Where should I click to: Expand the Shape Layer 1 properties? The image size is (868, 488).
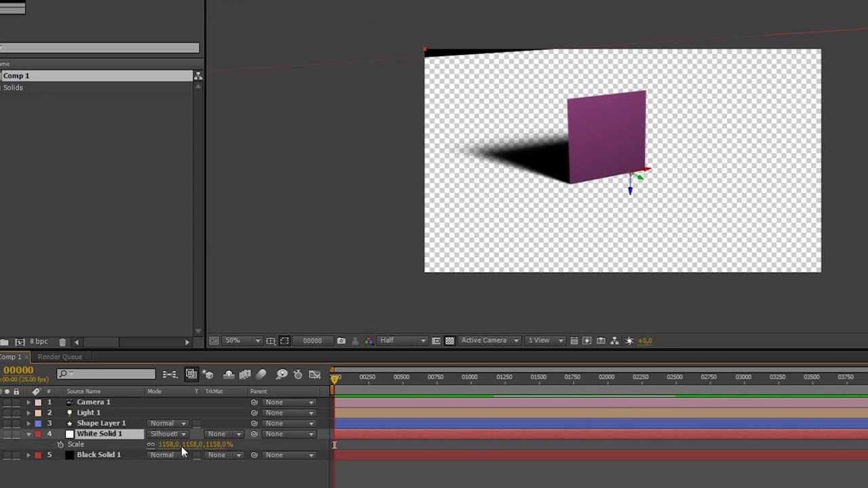pyautogui.click(x=28, y=424)
